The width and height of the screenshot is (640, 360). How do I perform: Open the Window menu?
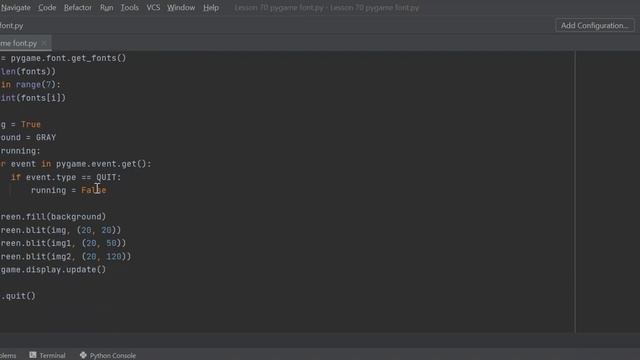pyautogui.click(x=181, y=8)
